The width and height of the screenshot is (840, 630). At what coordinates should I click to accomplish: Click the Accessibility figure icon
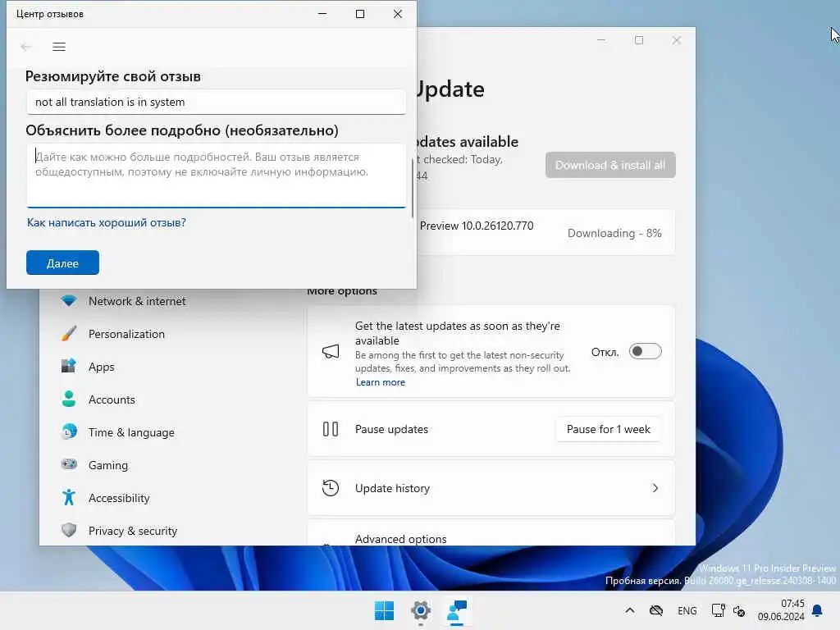tap(69, 498)
